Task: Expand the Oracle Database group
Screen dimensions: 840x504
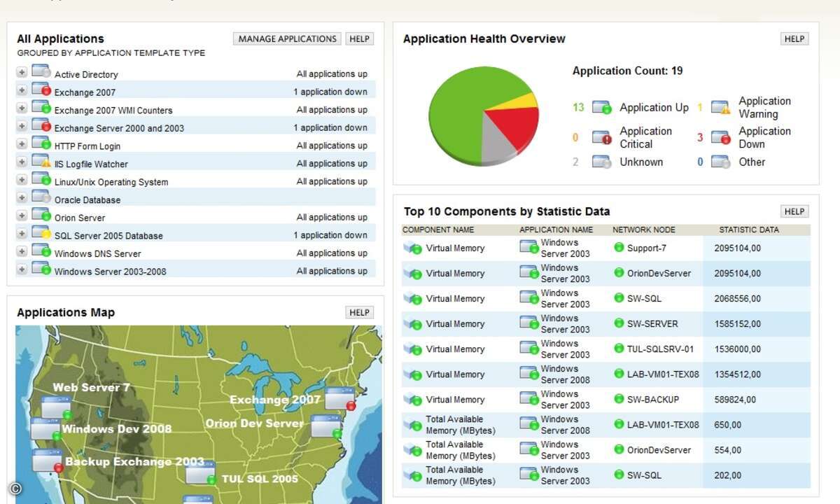Action: coord(22,198)
